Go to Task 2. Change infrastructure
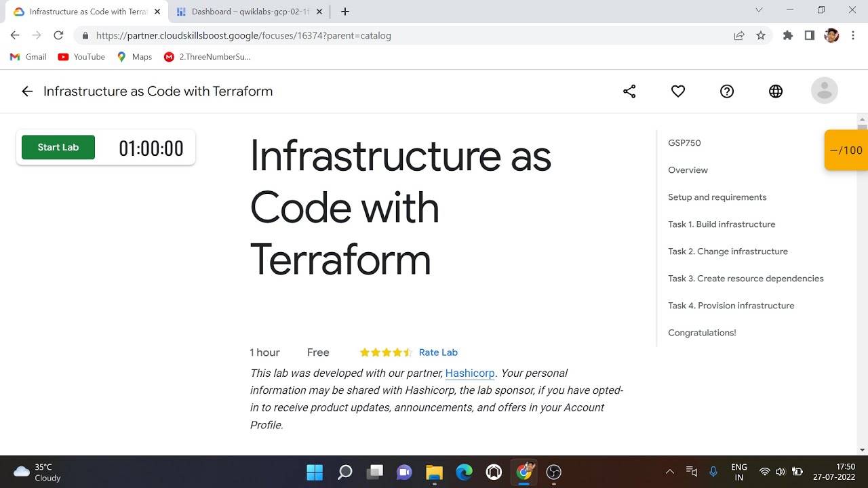 coord(728,251)
